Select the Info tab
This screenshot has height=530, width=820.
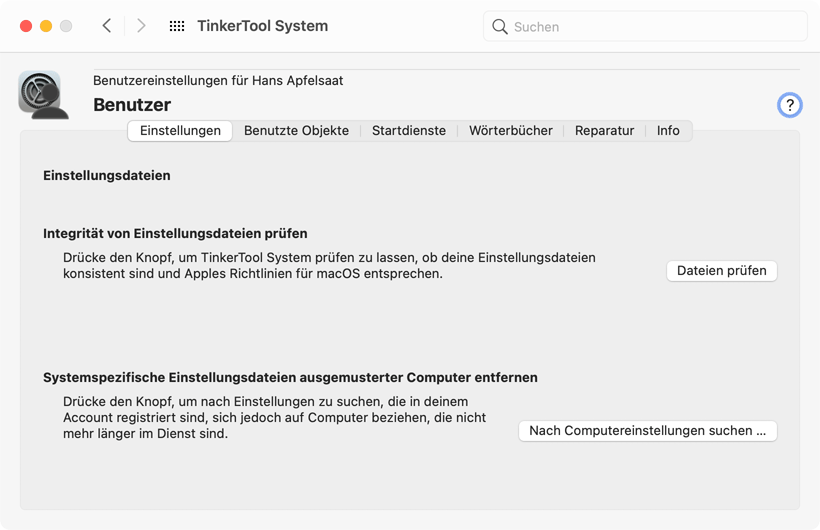668,130
